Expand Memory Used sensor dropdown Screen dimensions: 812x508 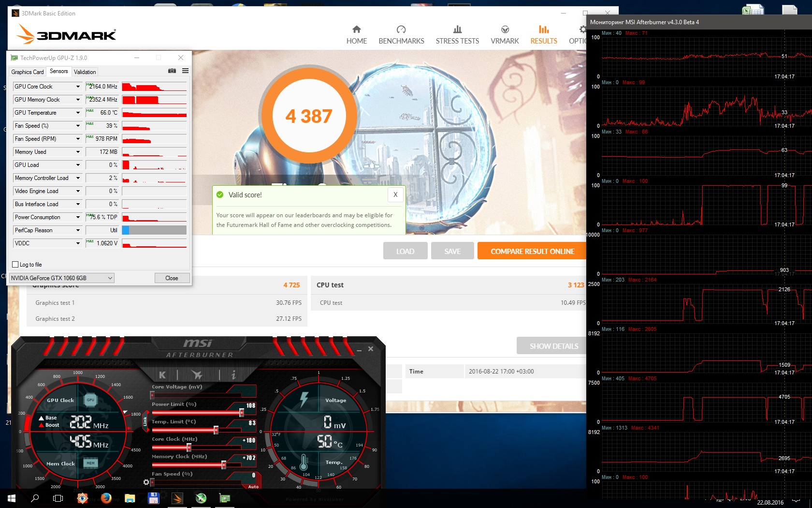click(x=78, y=152)
